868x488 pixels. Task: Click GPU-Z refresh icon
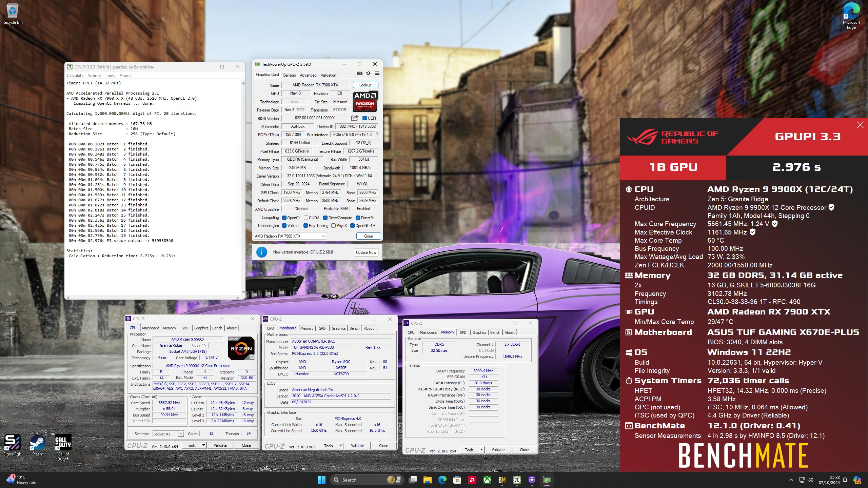point(368,73)
